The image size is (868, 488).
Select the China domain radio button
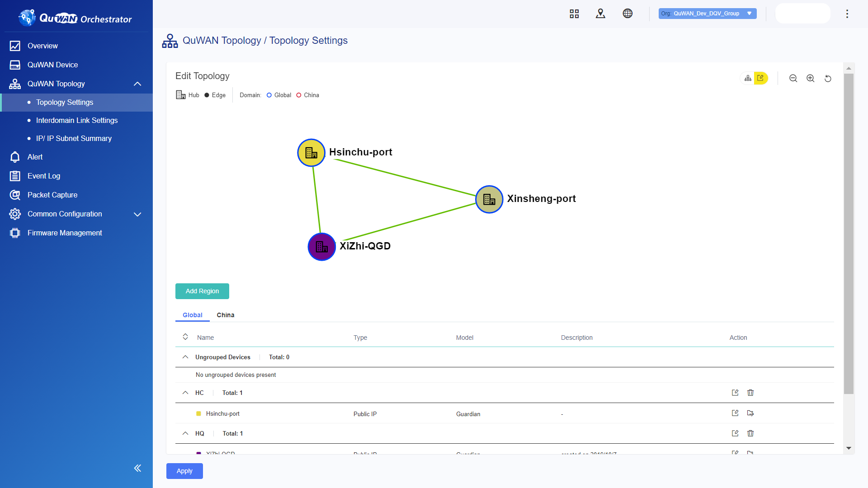point(299,95)
